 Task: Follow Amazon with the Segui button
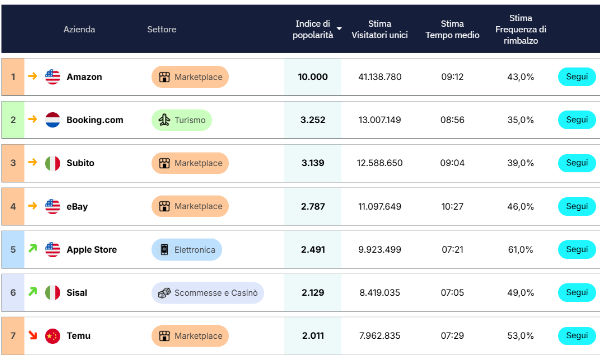point(577,77)
